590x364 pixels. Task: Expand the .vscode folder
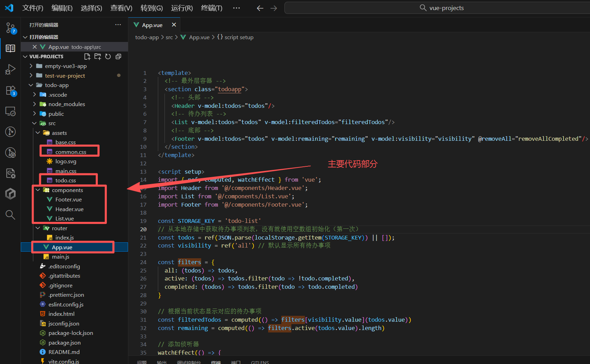pyautogui.click(x=58, y=95)
